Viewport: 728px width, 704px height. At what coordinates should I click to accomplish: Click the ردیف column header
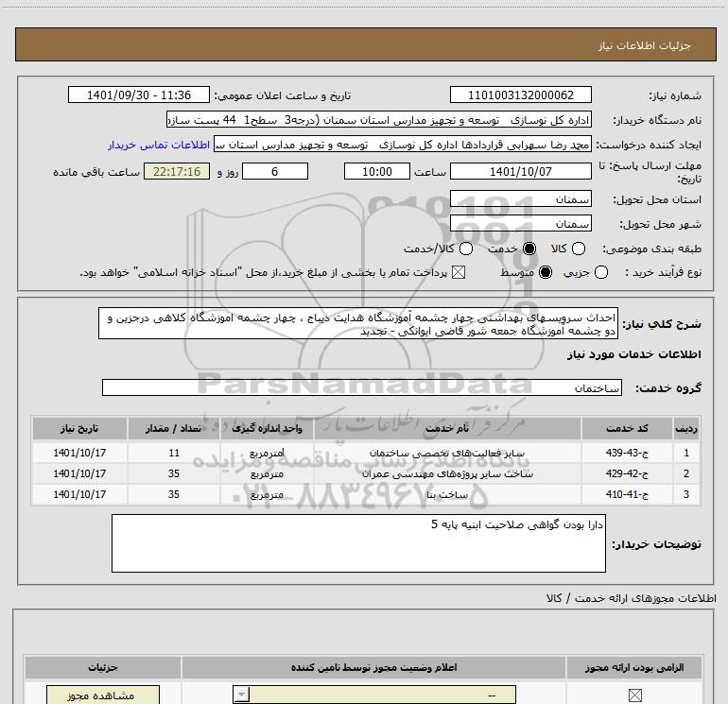(686, 428)
